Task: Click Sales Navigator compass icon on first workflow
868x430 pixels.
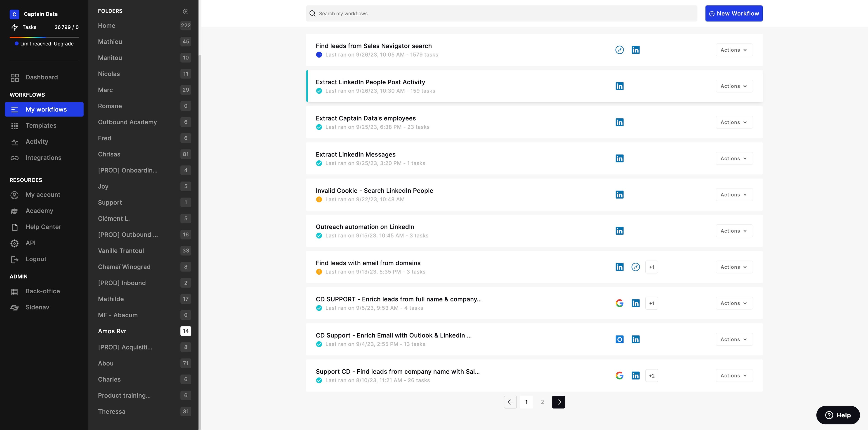Action: click(x=619, y=50)
